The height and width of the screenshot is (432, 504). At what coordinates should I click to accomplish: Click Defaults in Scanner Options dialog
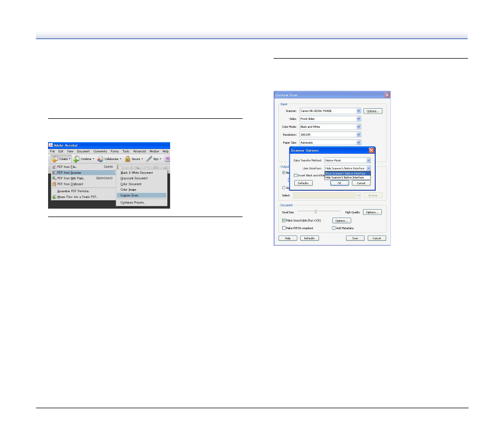(303, 183)
